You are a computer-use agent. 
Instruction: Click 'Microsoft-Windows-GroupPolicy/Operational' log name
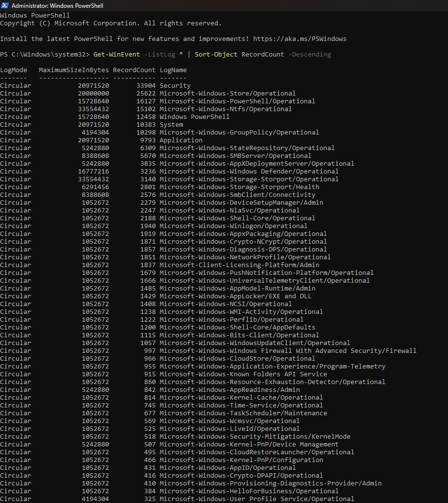click(239, 133)
